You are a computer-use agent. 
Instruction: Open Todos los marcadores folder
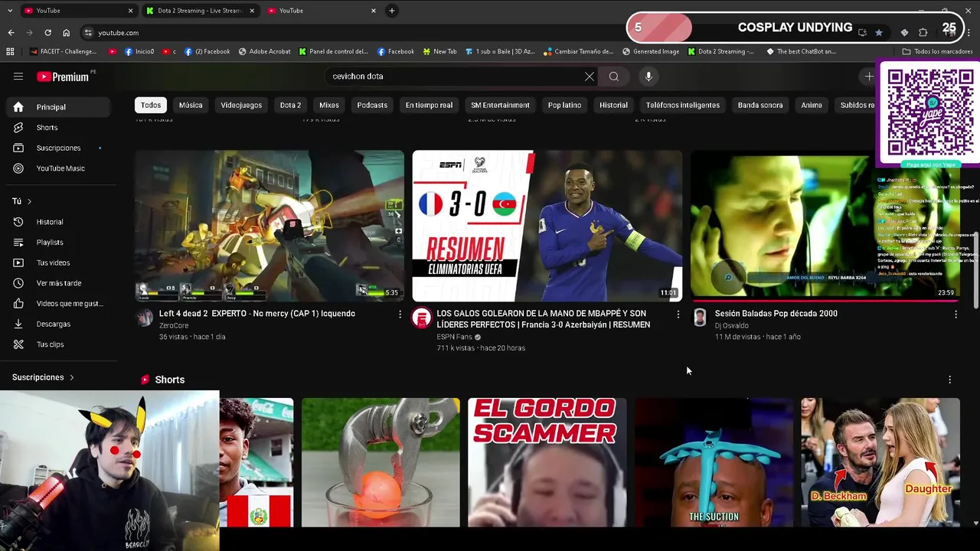tap(937, 51)
